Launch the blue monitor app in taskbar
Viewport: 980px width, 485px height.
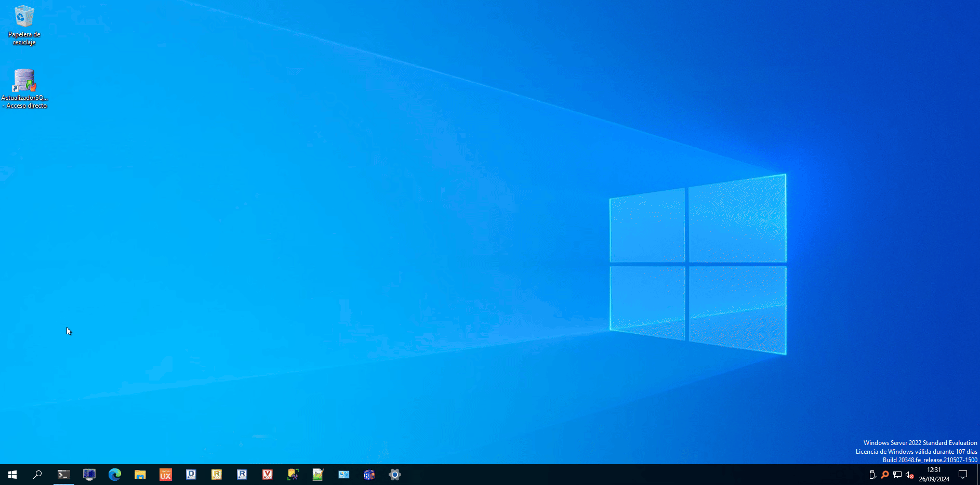click(x=89, y=475)
